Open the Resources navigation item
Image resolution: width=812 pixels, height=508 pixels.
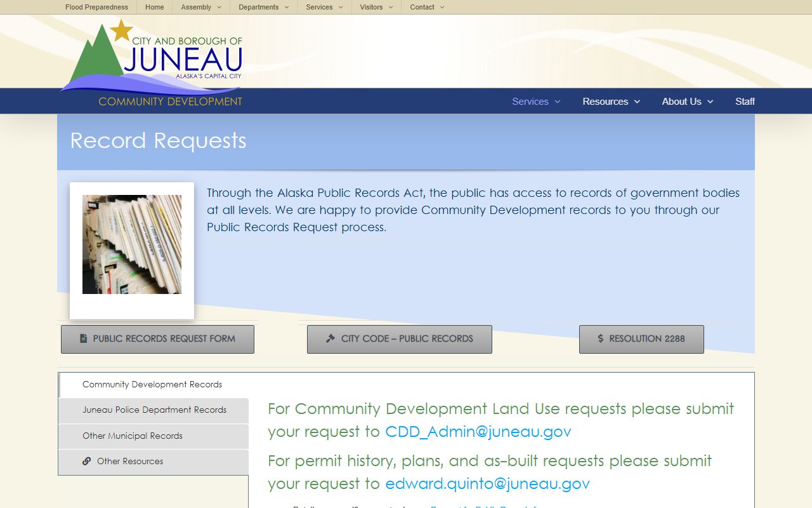(x=605, y=102)
